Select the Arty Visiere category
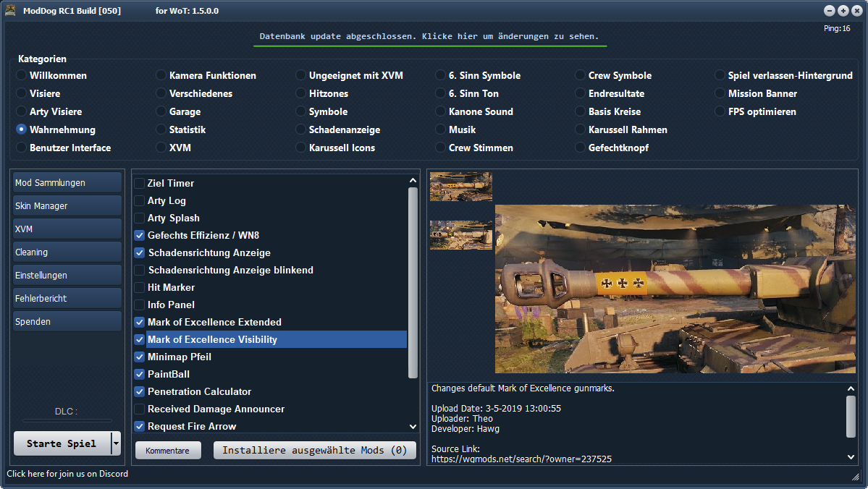The image size is (868, 489). (x=21, y=111)
